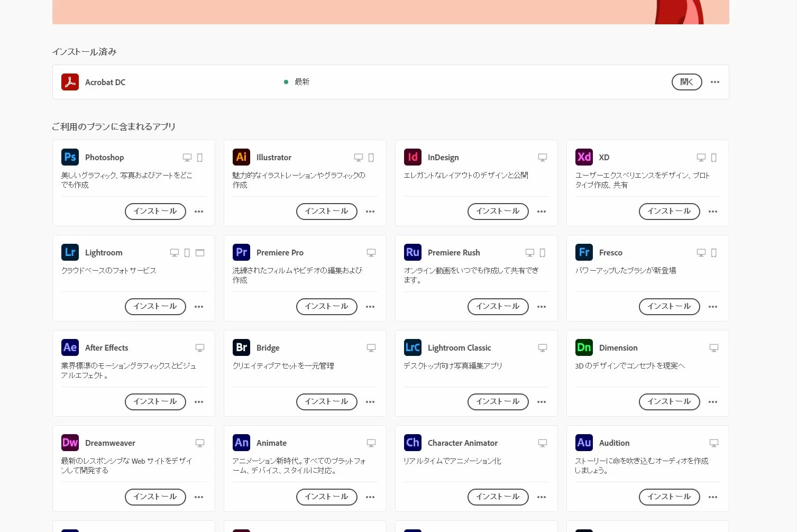Install After Effects
Viewport: 797px width, 532px height.
(155, 401)
